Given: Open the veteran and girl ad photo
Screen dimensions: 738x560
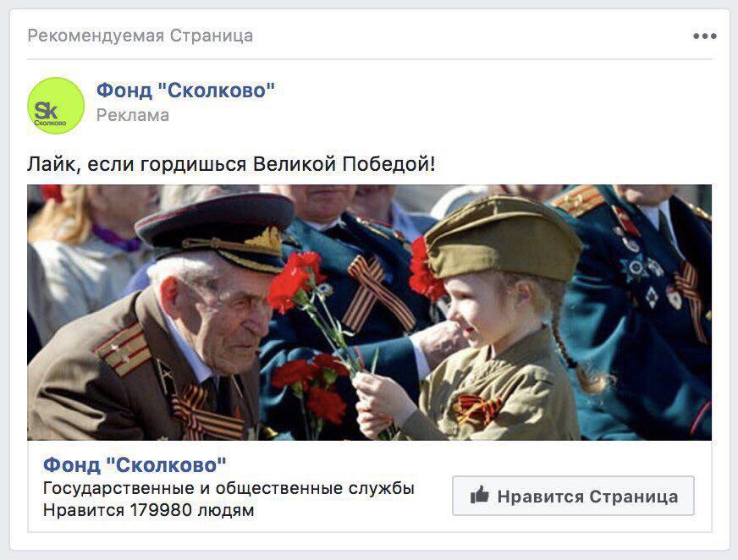Looking at the screenshot, I should 370,312.
